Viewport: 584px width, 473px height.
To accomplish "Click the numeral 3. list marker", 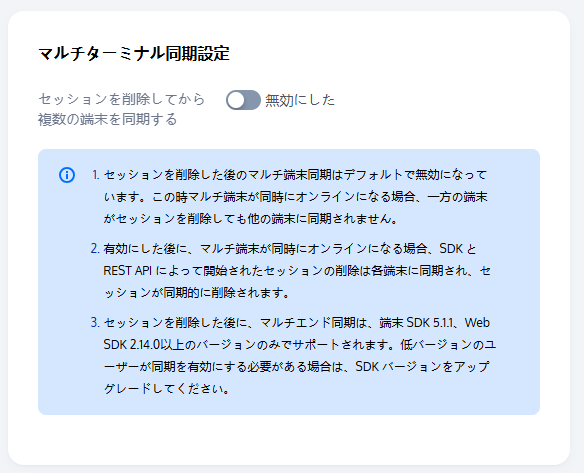I will click(95, 323).
